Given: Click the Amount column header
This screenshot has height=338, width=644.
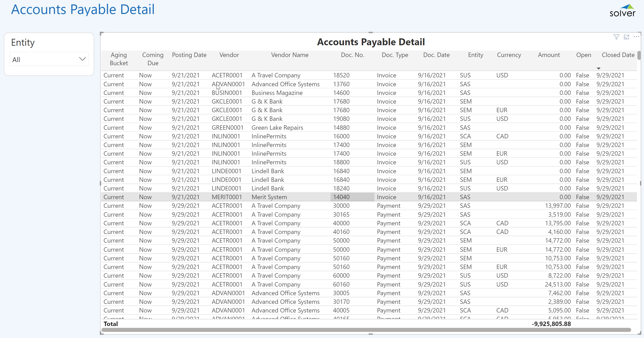Looking at the screenshot, I should tap(549, 55).
